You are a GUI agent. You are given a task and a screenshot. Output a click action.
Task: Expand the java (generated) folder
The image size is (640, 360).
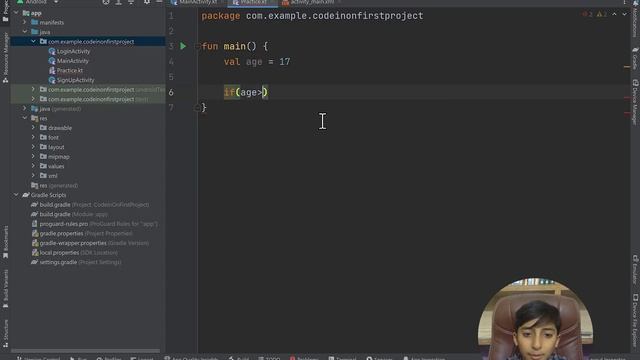point(24,109)
